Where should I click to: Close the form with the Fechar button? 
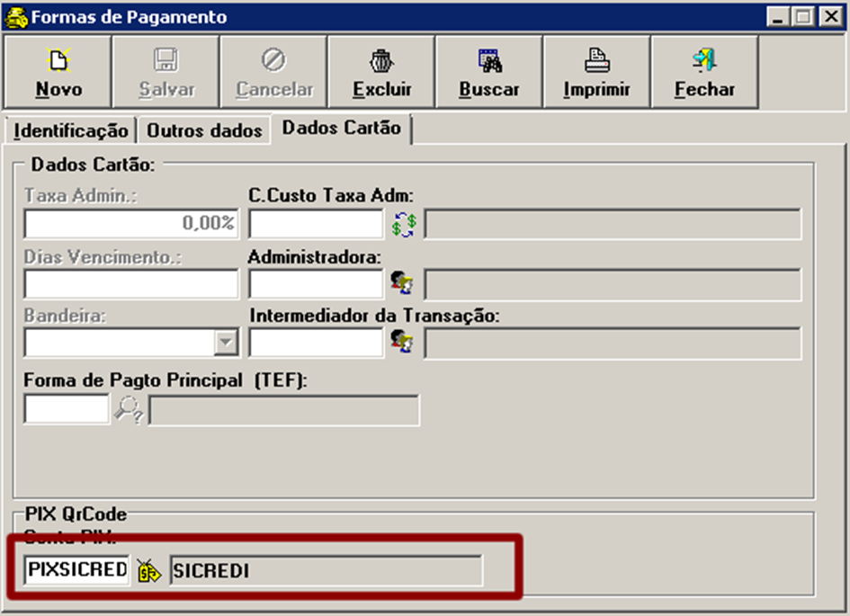coord(704,73)
